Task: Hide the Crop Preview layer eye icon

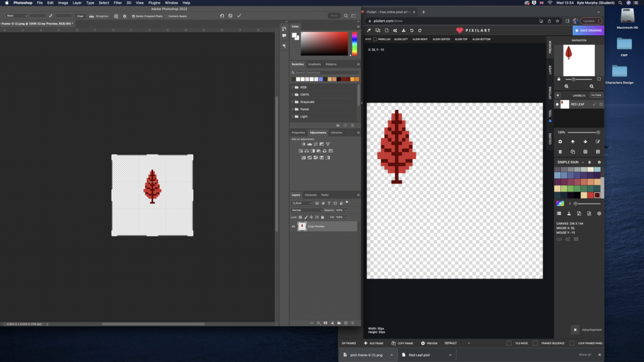Action: tap(293, 226)
